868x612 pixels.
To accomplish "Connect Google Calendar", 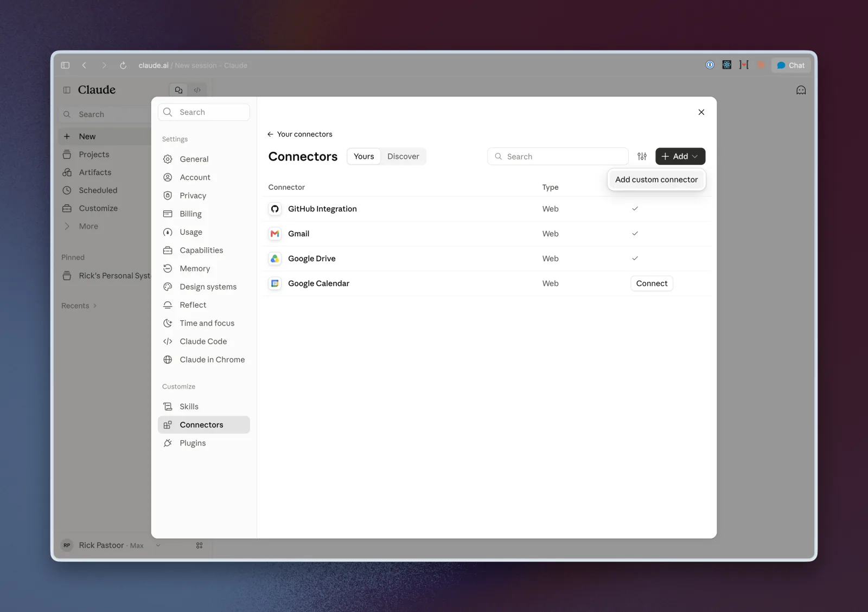I will (x=652, y=284).
